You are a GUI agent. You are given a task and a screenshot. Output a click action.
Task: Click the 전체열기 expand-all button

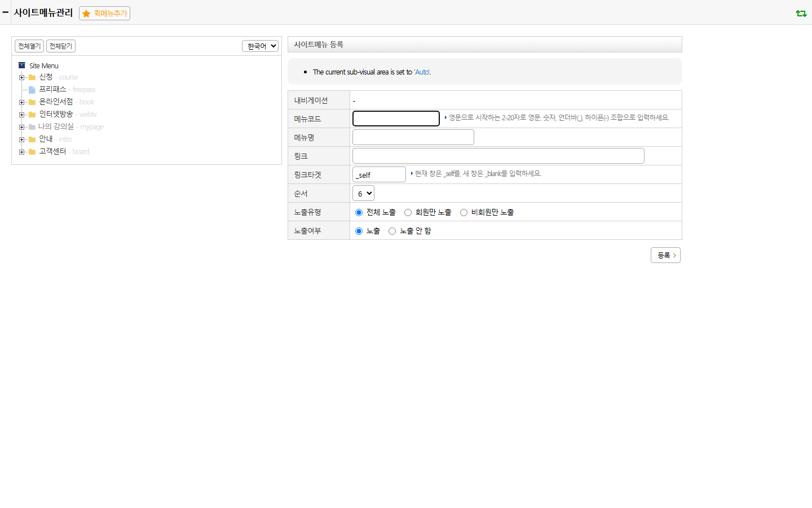29,46
